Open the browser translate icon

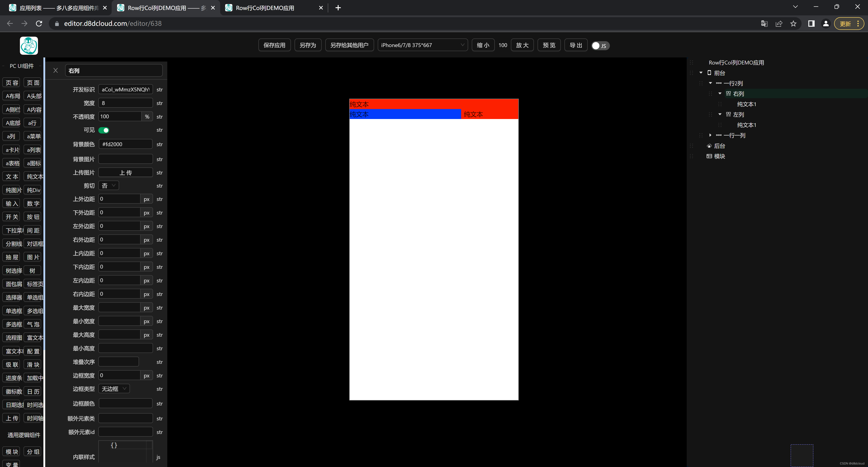pyautogui.click(x=764, y=24)
